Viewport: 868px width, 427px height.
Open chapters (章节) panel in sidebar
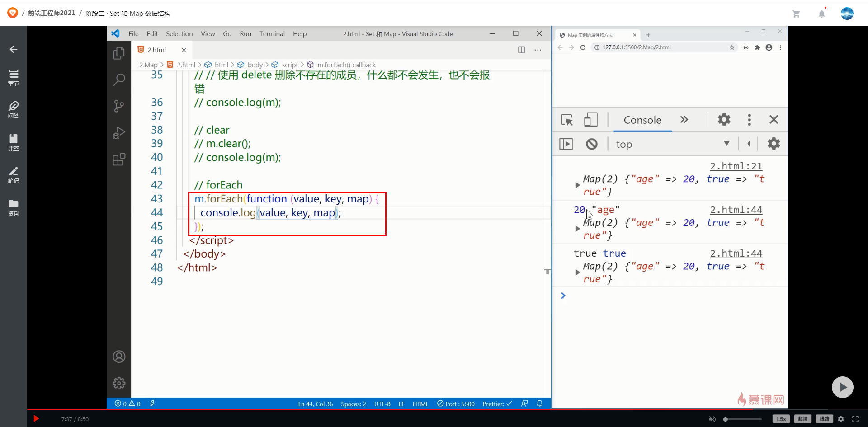pos(14,78)
